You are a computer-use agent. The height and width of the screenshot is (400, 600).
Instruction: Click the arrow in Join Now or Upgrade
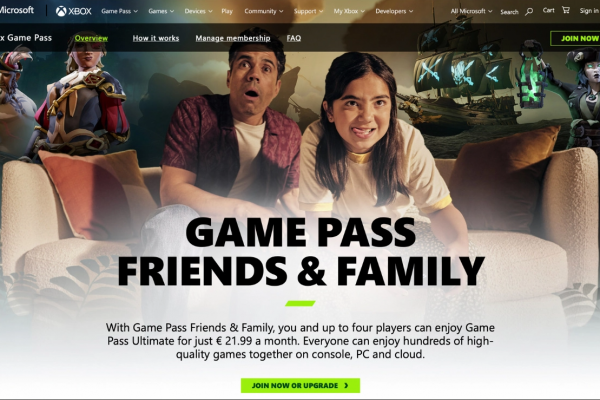[x=346, y=385]
